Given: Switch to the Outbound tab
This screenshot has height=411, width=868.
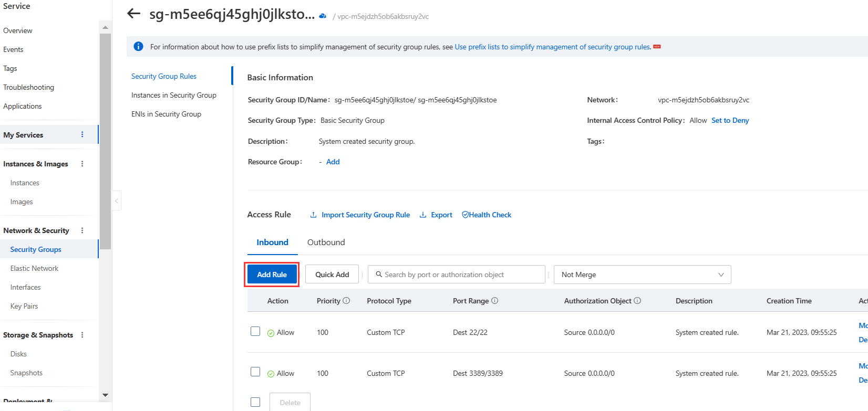Looking at the screenshot, I should pyautogui.click(x=326, y=243).
